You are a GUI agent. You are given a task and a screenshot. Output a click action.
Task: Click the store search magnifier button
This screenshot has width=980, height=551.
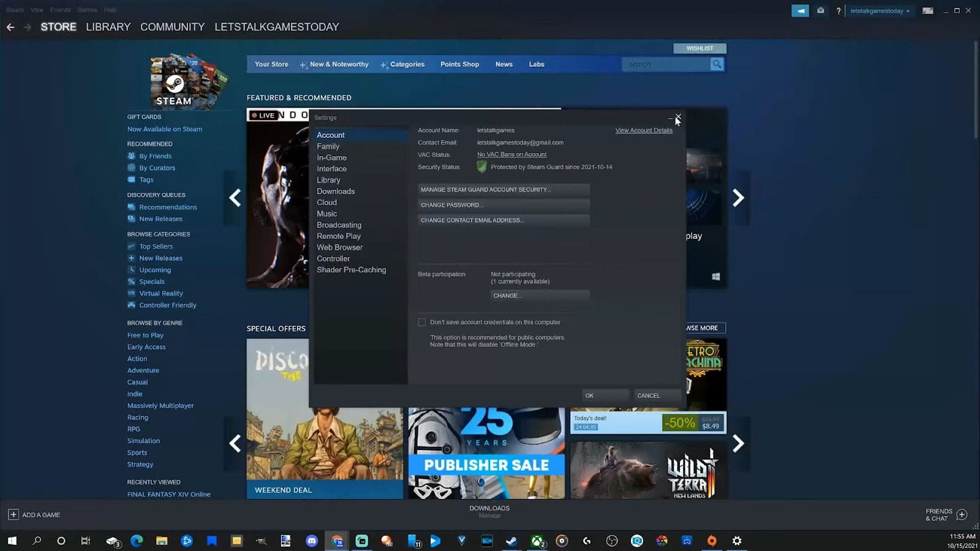tap(717, 64)
